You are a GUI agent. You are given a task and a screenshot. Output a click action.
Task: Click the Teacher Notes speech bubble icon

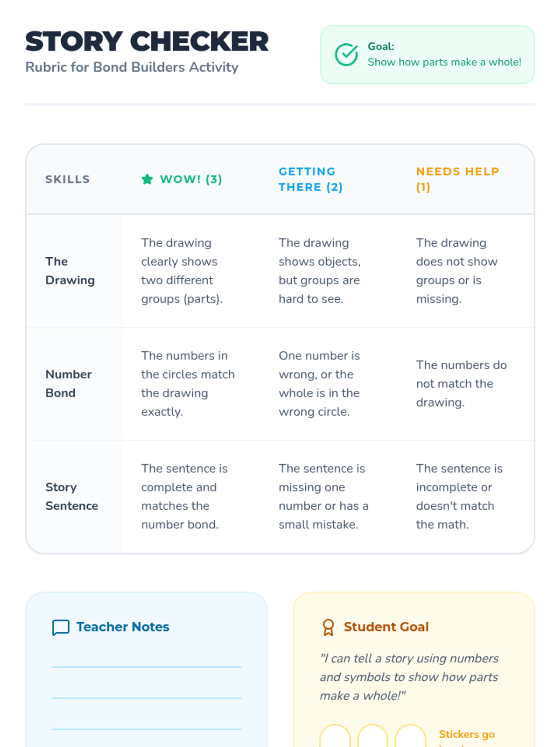click(61, 627)
